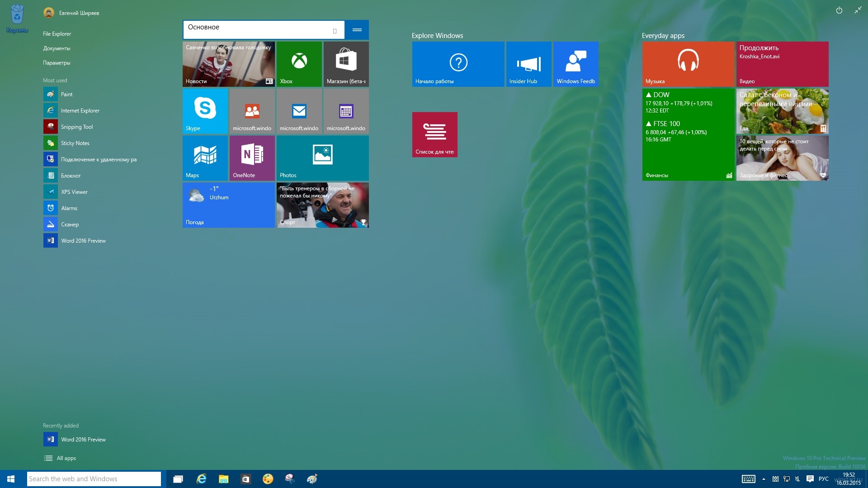Open the People tile with two-person icon
The height and width of the screenshot is (488, 868).
[x=252, y=111]
